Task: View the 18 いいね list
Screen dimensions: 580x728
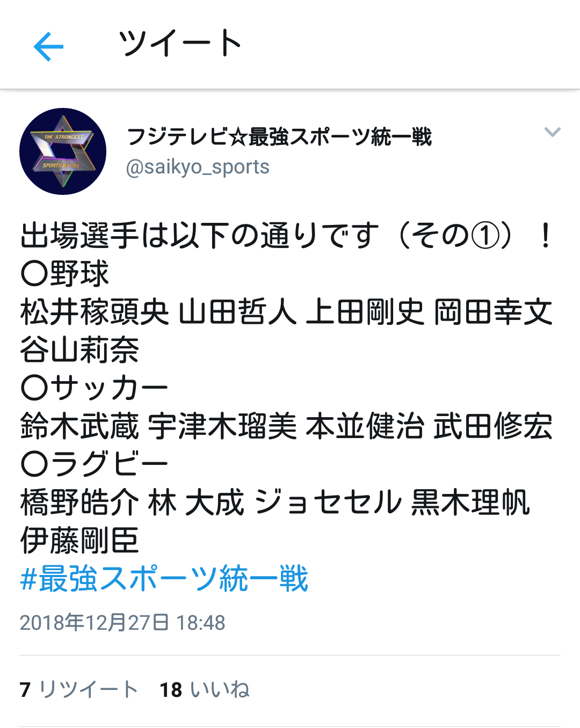Action: click(x=205, y=689)
